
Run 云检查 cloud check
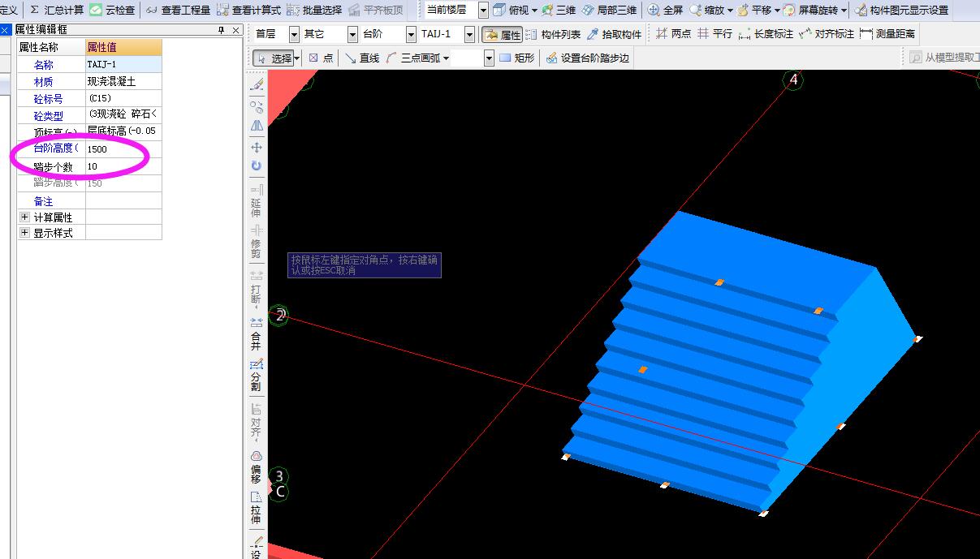(x=112, y=10)
